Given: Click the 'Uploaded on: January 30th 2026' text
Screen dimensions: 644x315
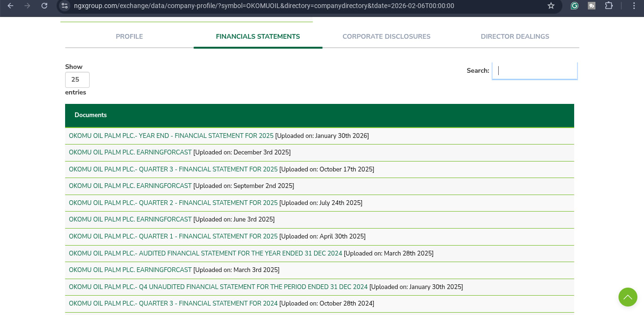Looking at the screenshot, I should pos(322,136).
